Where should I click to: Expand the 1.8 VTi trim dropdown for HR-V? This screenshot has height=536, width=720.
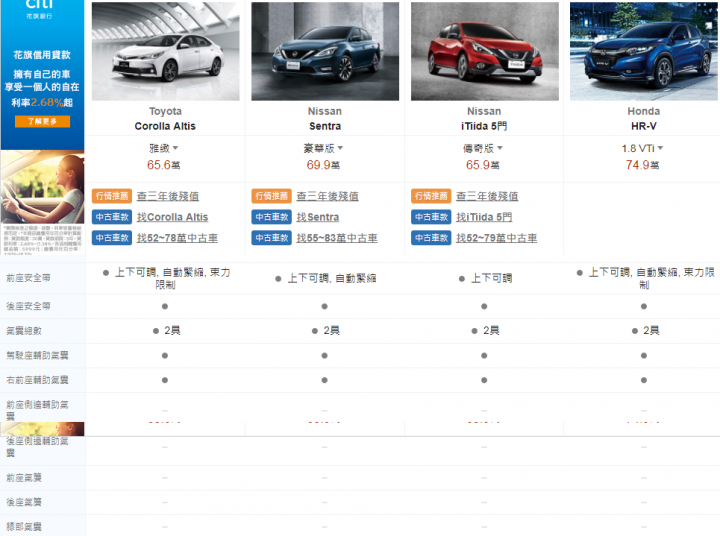click(642, 148)
